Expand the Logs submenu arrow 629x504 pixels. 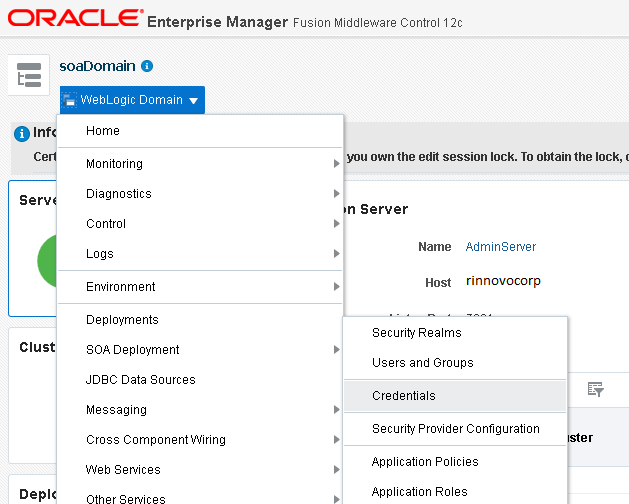[337, 253]
